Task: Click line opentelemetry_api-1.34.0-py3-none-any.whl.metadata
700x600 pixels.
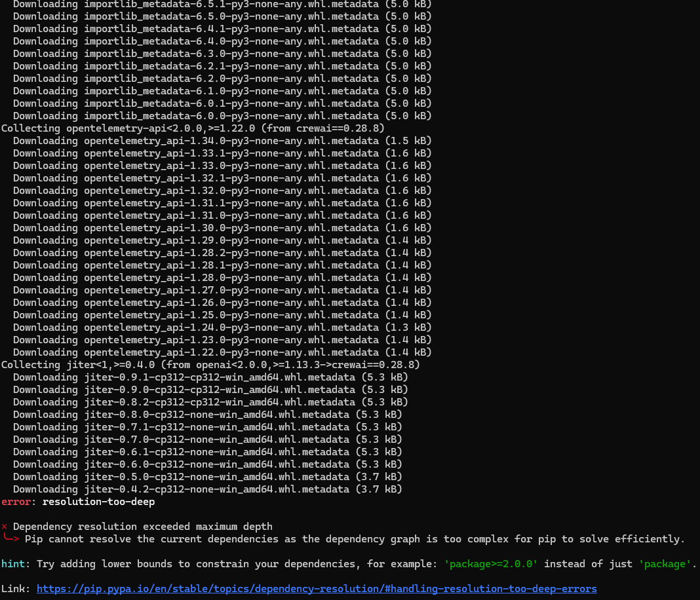Action: tap(222, 141)
